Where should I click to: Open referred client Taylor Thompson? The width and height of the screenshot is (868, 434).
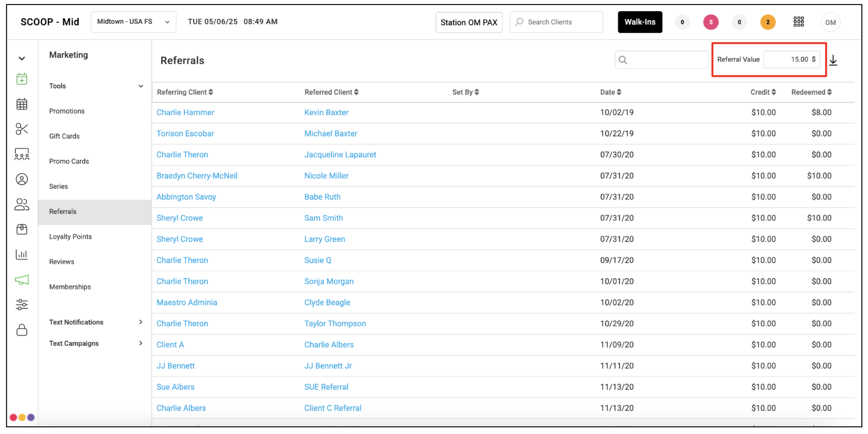(x=335, y=324)
